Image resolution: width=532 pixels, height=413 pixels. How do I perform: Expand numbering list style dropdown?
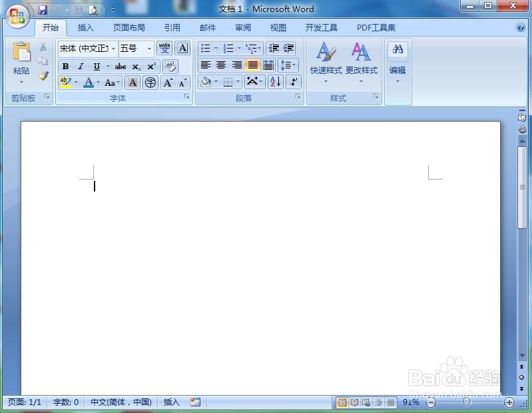[239, 49]
